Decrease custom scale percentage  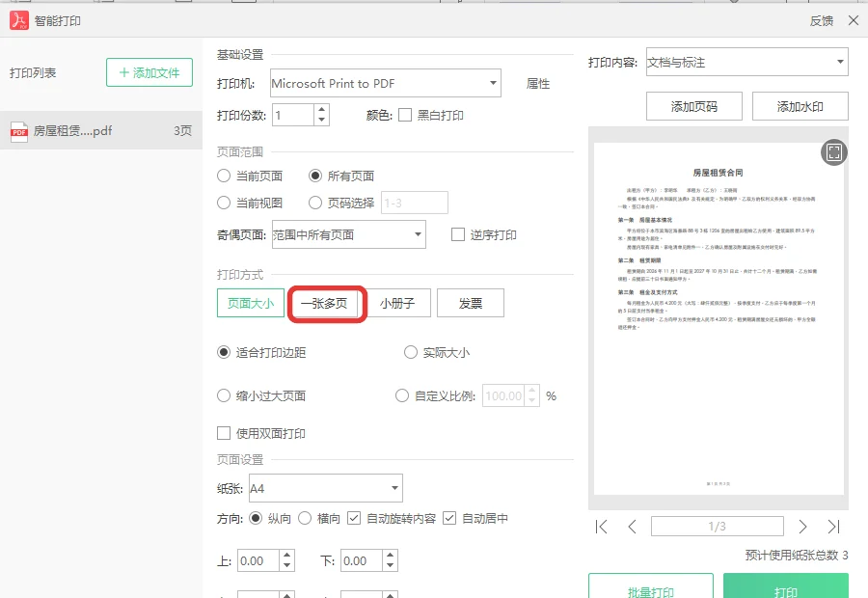click(531, 401)
